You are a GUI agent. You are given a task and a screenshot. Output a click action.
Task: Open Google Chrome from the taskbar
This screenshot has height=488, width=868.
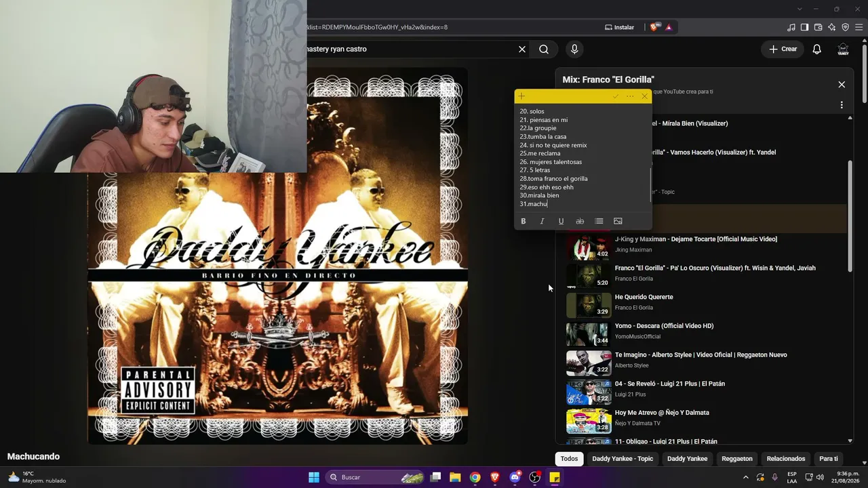click(475, 477)
